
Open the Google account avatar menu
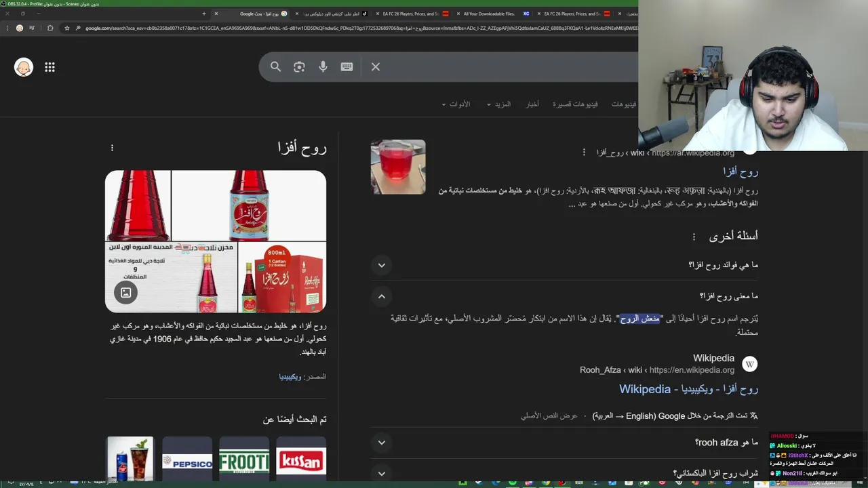pos(24,67)
